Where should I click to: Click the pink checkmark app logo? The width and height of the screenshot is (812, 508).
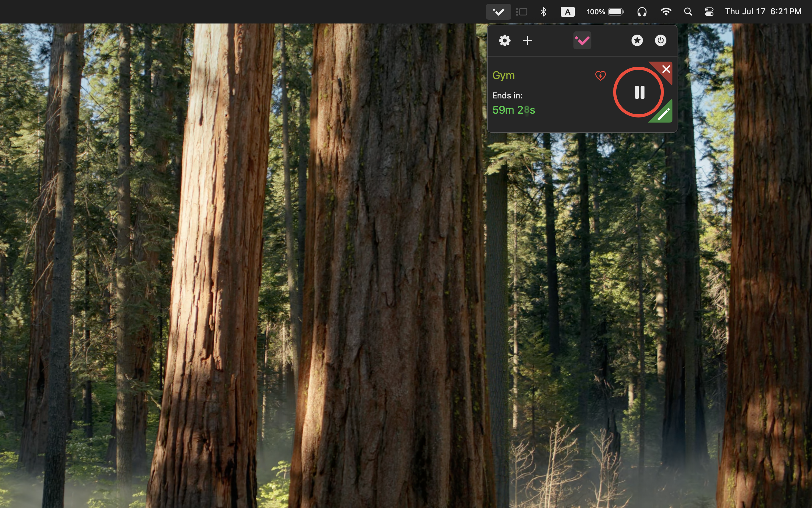point(582,41)
